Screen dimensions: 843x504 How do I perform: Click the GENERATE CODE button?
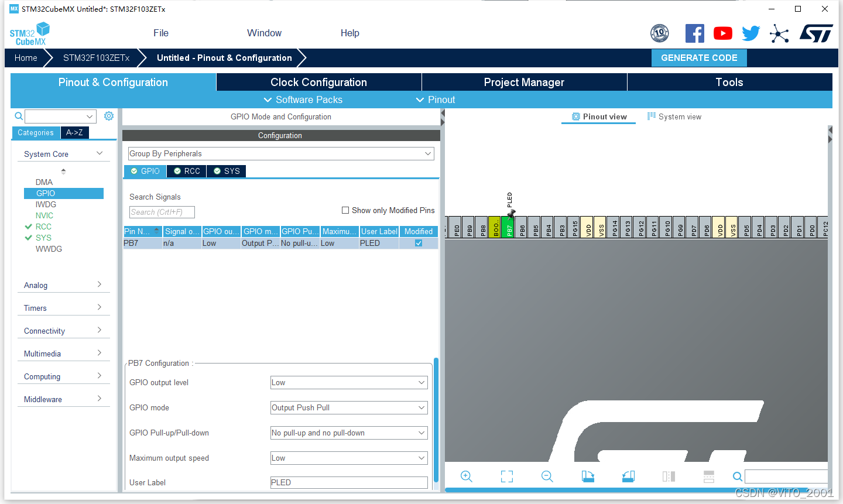[699, 57]
